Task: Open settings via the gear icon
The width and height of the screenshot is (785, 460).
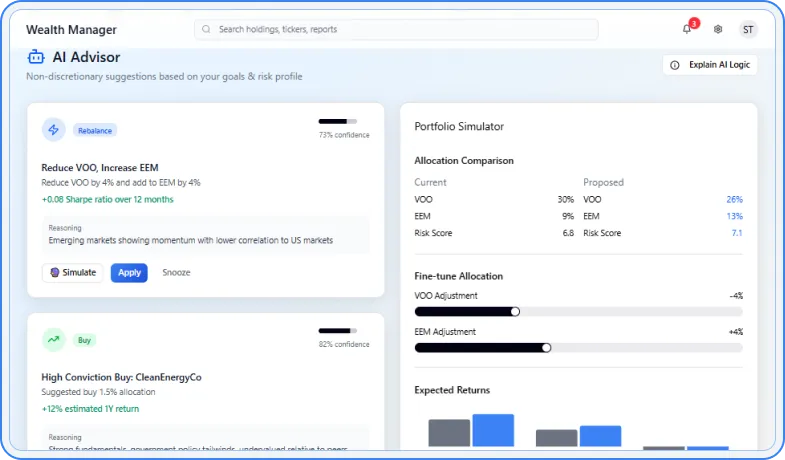Action: pyautogui.click(x=718, y=29)
